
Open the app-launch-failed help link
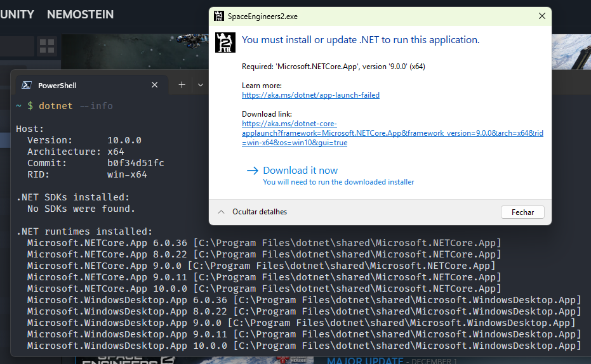310,95
